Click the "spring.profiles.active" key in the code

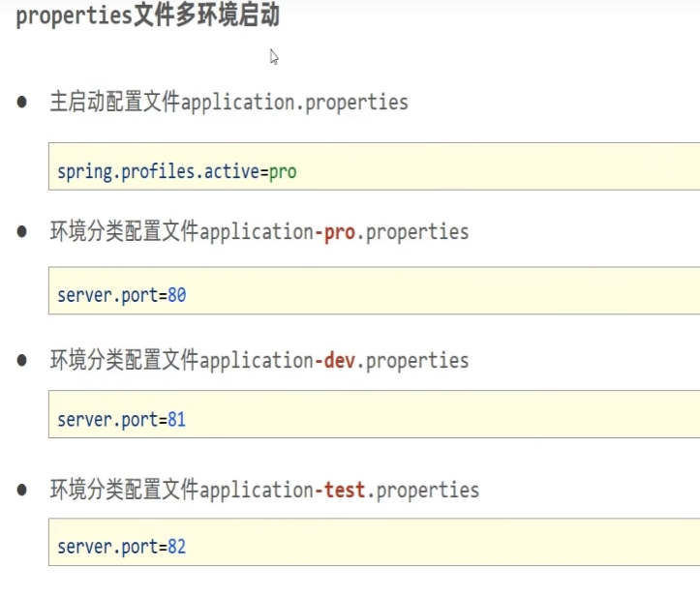(158, 172)
